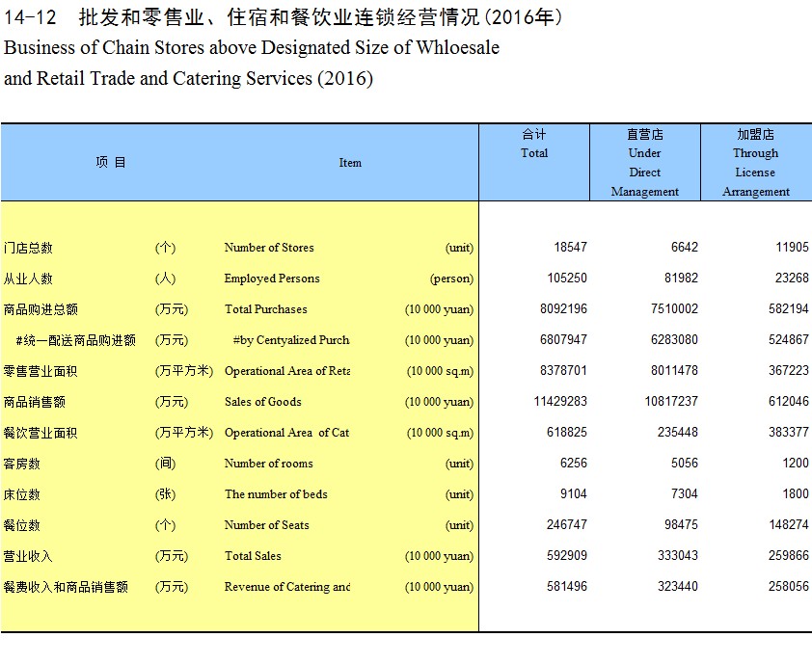
Task: Click the seats total 246747
Action: tap(567, 525)
